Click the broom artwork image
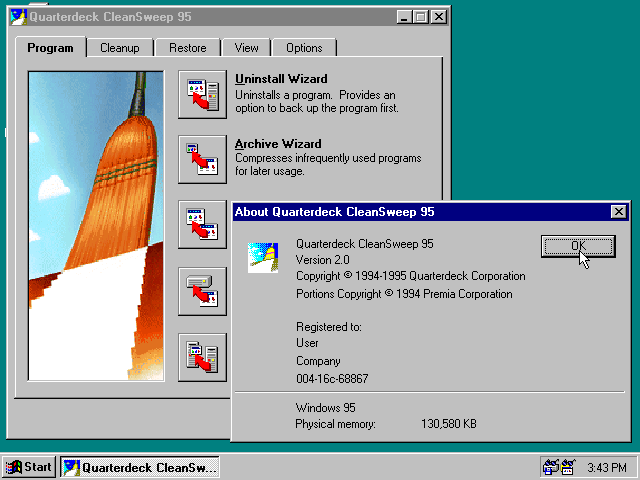 (x=96, y=226)
